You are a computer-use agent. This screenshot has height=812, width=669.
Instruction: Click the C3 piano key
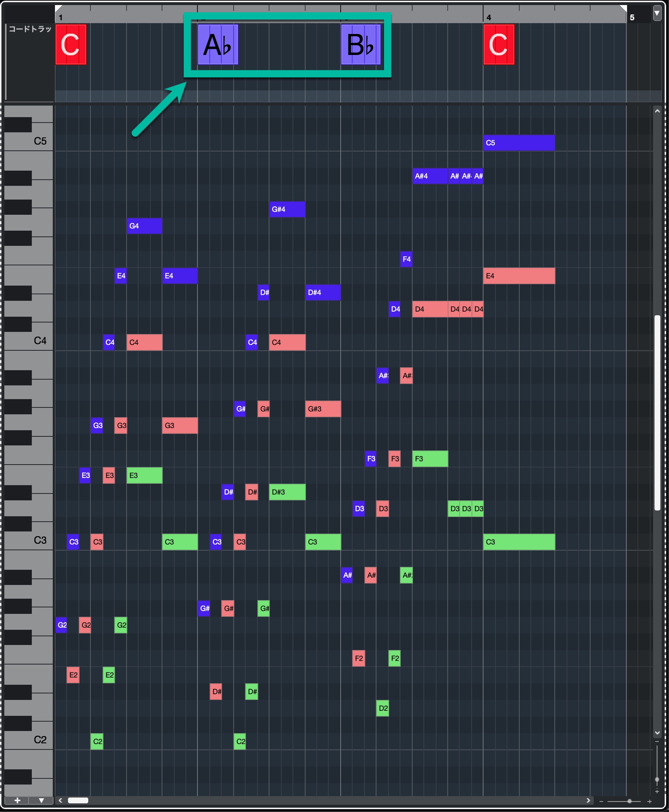(29, 540)
